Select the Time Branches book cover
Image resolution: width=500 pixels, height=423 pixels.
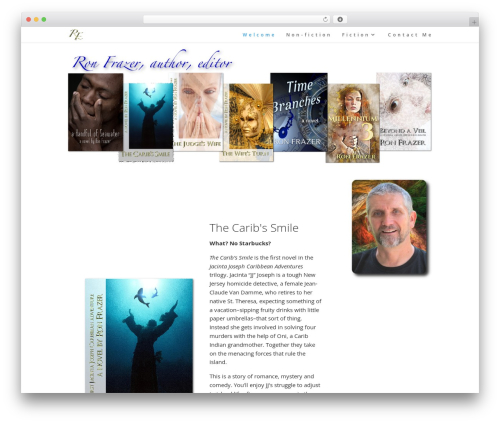coord(299,112)
